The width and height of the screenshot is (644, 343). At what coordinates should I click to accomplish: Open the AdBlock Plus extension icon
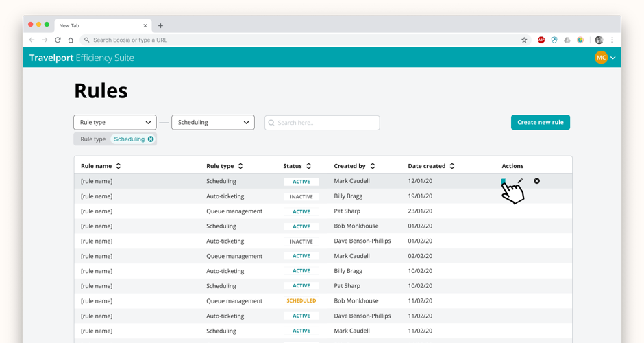click(541, 40)
